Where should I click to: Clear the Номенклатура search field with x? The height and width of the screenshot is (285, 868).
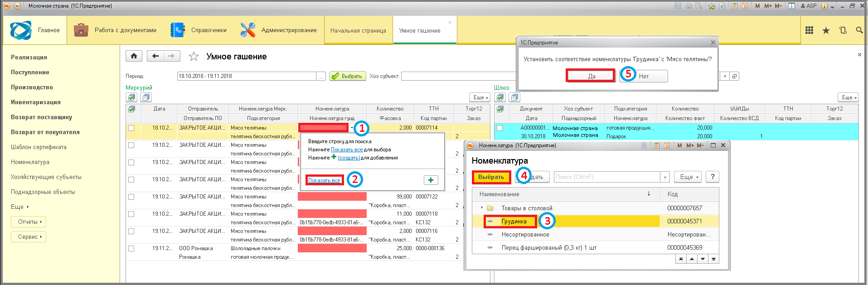coord(665,177)
